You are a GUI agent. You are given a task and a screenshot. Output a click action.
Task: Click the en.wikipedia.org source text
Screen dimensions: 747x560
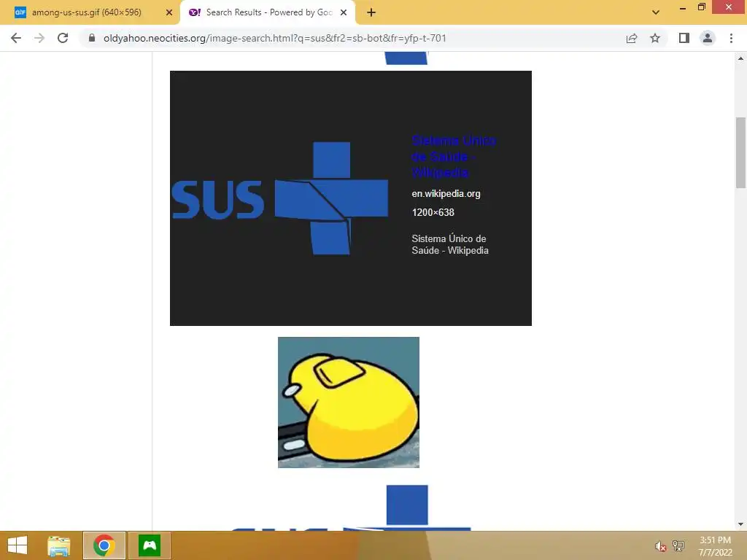[446, 194]
